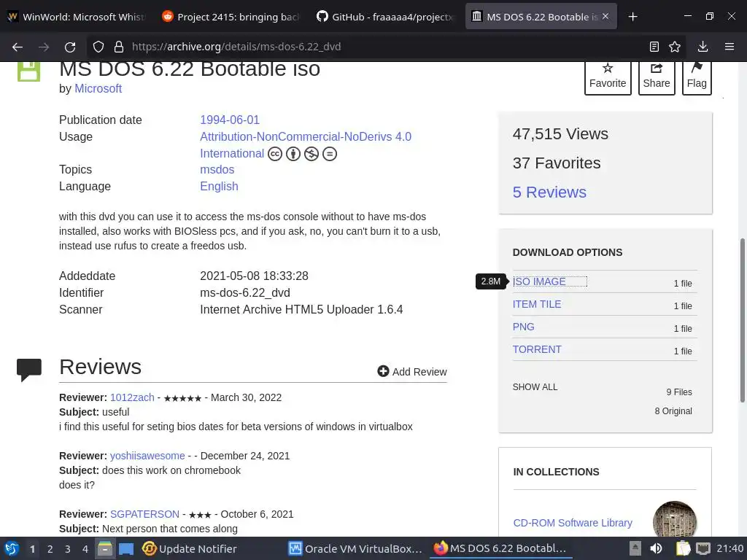Viewport: 747px width, 560px height.
Task: Open the network monitor tray icon
Action: (x=703, y=548)
